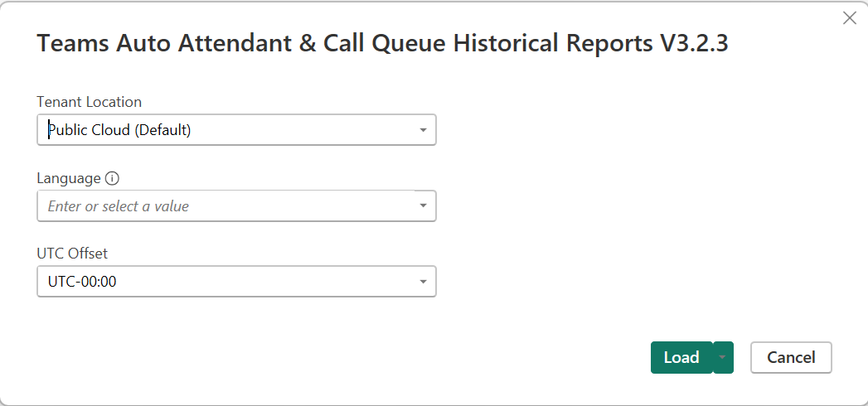
Task: Expand the Language dropdown arrow
Action: pyautogui.click(x=423, y=205)
